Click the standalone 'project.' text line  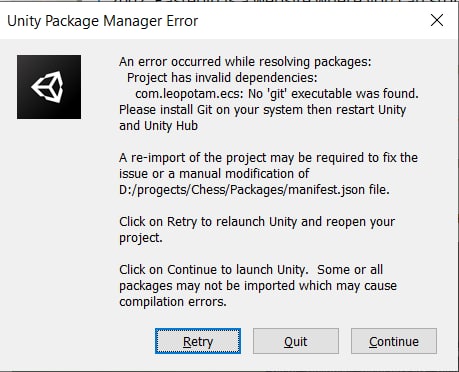coord(141,238)
